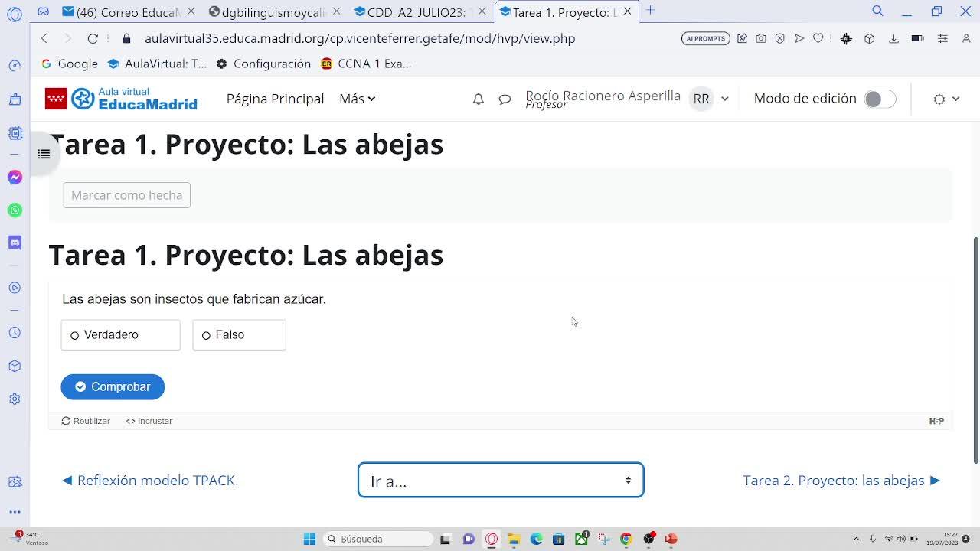Select the Falso option
The width and height of the screenshot is (980, 551).
239,335
